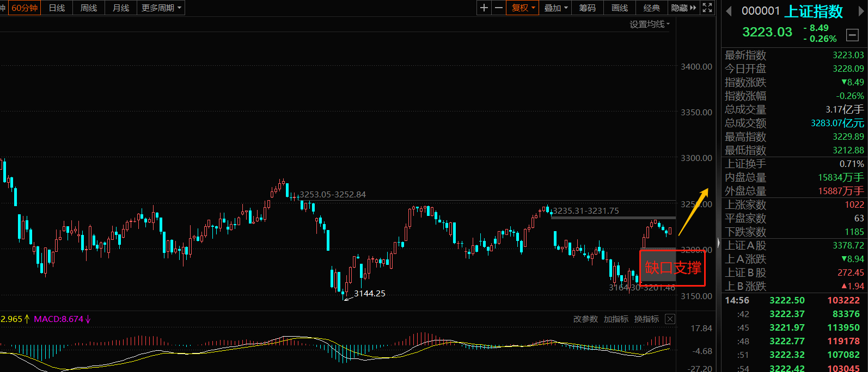868x372 pixels.
Task: Click the MACD:8.674 value label
Action: pos(59,319)
